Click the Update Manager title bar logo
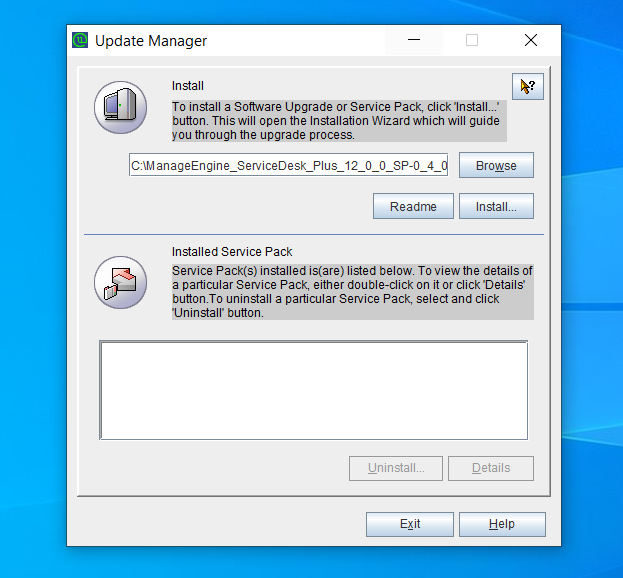The image size is (623, 578). pos(80,40)
